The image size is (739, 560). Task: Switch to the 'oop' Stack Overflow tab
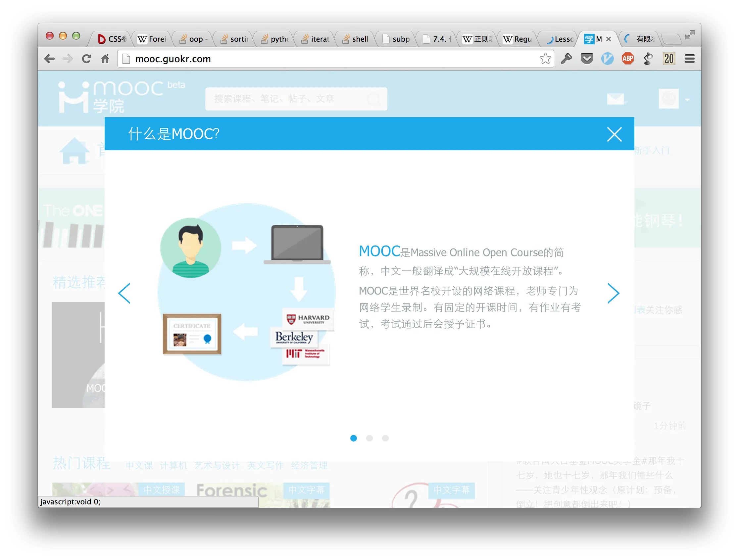coord(193,39)
